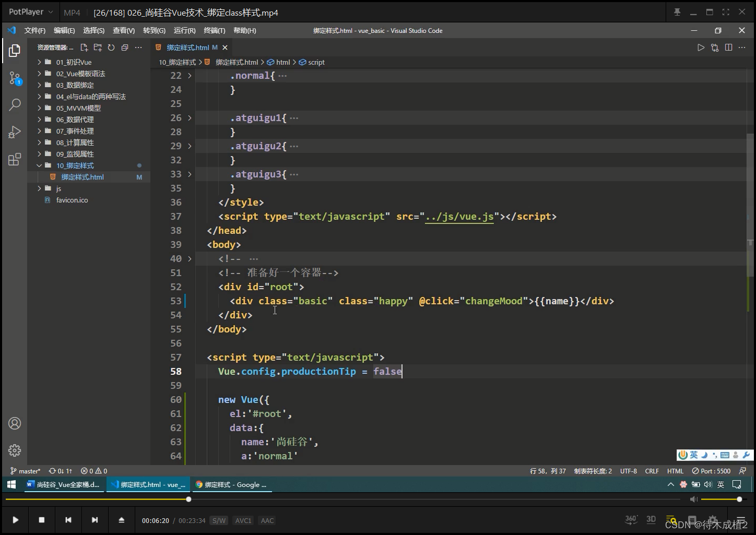Click UTF-8 encoding in status bar
Screen dimensions: 756x535
coord(629,471)
